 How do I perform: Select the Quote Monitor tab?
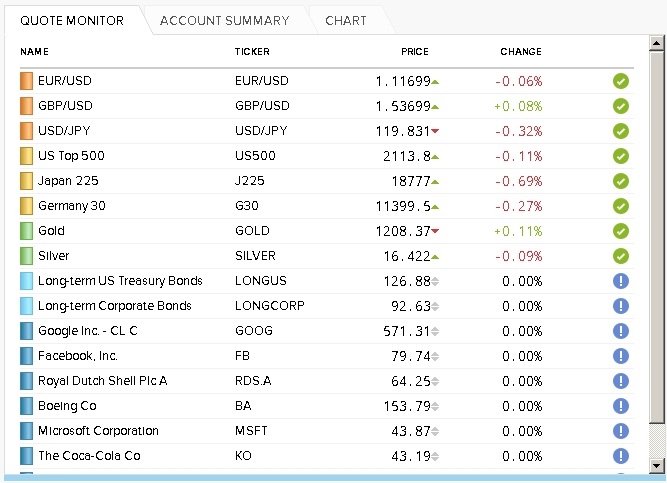(x=72, y=20)
